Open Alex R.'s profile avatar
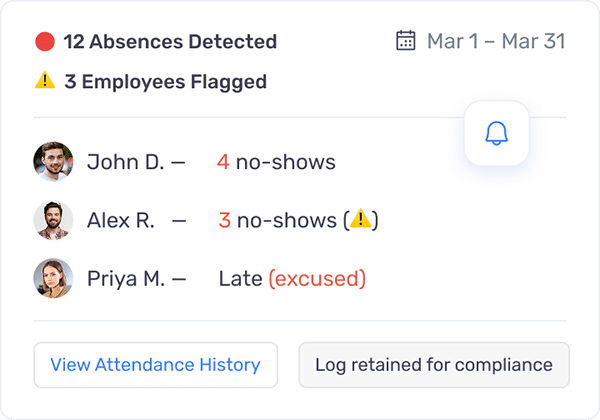Image resolution: width=600 pixels, height=420 pixels. click(x=53, y=220)
